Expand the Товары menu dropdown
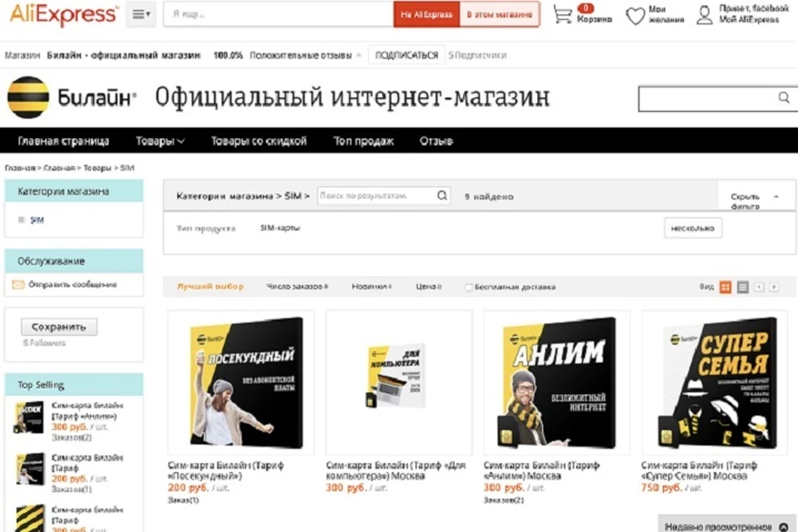The image size is (798, 532). pos(160,141)
